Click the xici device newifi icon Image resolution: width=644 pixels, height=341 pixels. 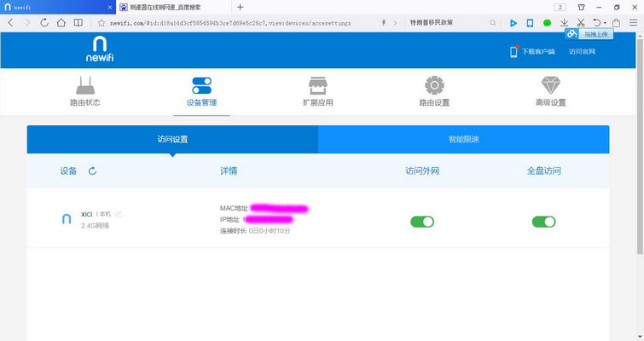pyautogui.click(x=67, y=219)
